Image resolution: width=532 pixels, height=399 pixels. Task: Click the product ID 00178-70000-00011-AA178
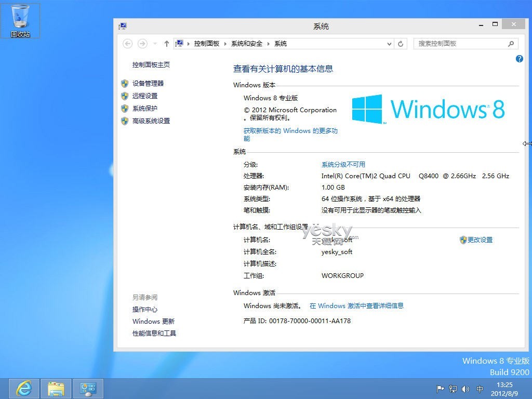pos(310,321)
